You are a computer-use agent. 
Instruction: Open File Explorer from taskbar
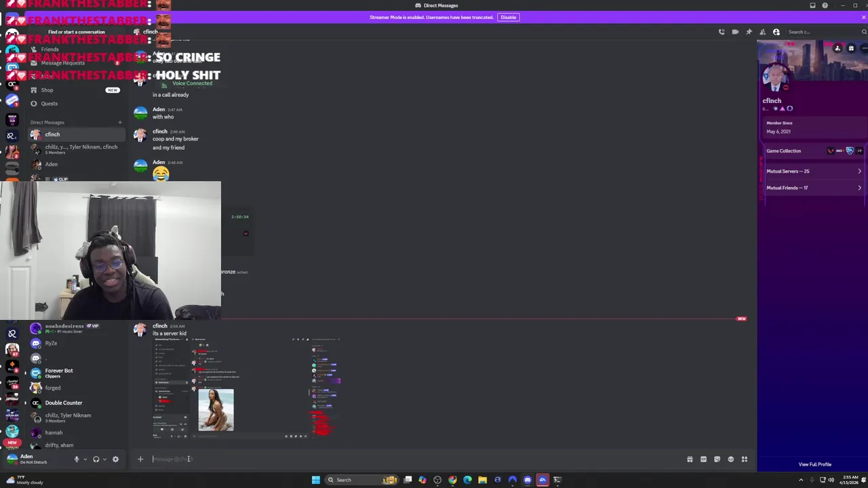point(482,480)
